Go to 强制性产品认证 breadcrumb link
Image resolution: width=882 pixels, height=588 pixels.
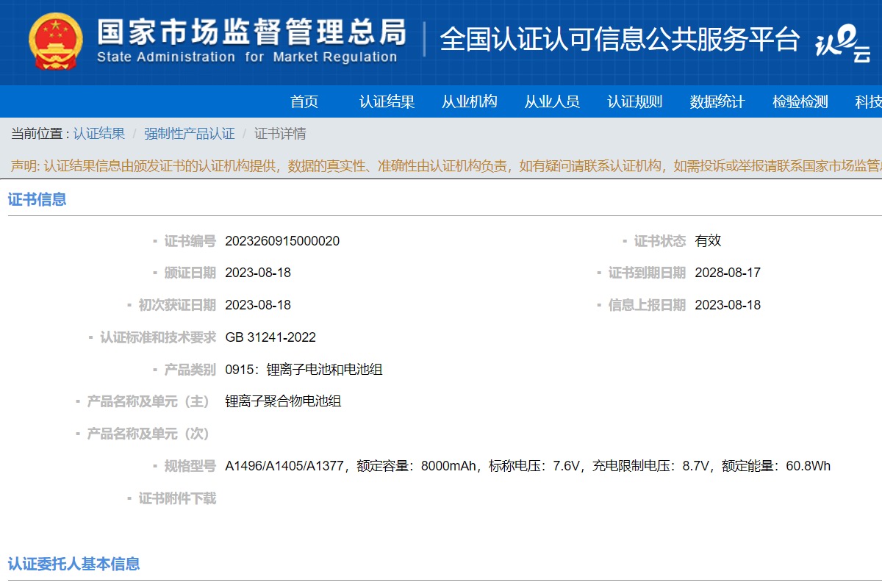click(x=190, y=134)
